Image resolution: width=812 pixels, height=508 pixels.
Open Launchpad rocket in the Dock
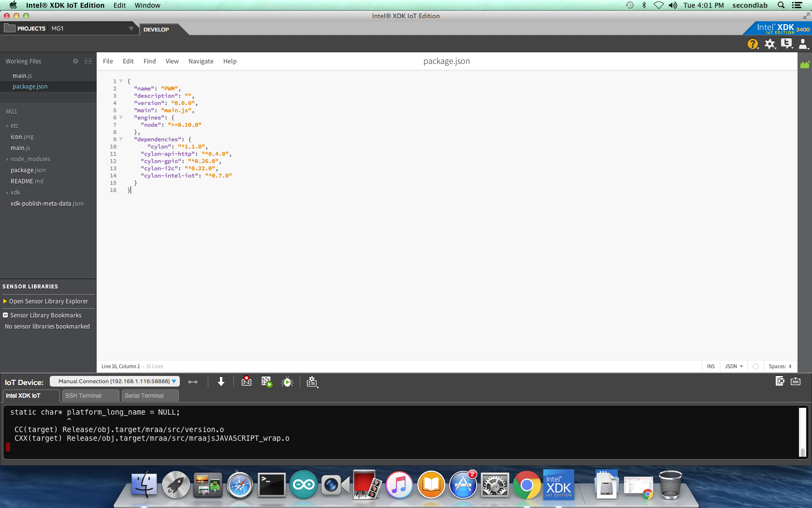(x=176, y=485)
